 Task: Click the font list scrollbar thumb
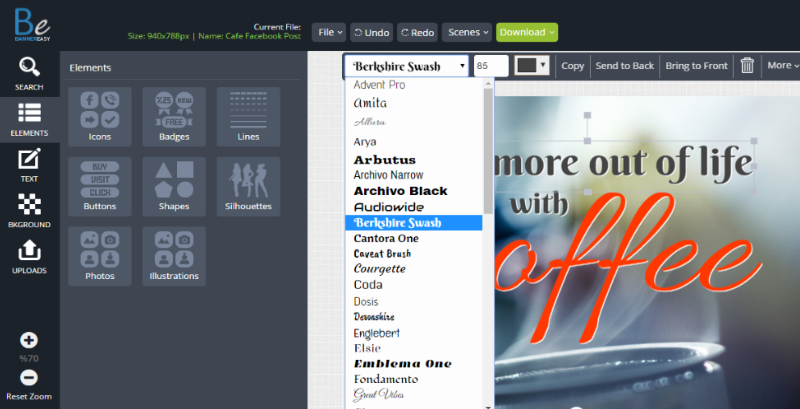(x=488, y=151)
